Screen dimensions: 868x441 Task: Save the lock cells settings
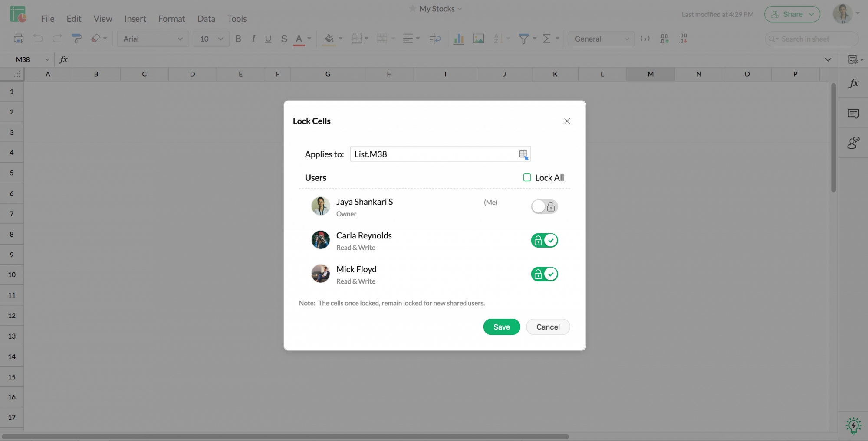point(501,327)
